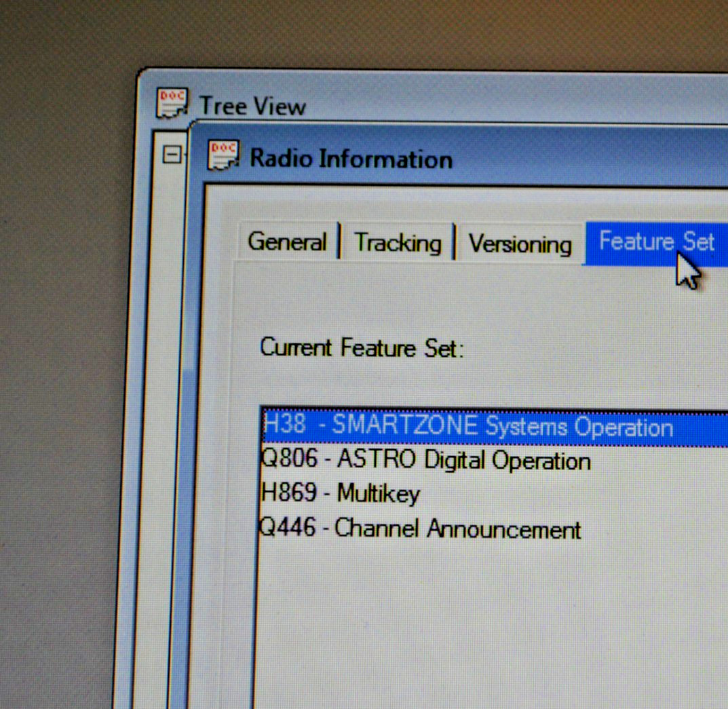Collapse the tree node in Tree View window
The image size is (728, 709).
[172, 154]
